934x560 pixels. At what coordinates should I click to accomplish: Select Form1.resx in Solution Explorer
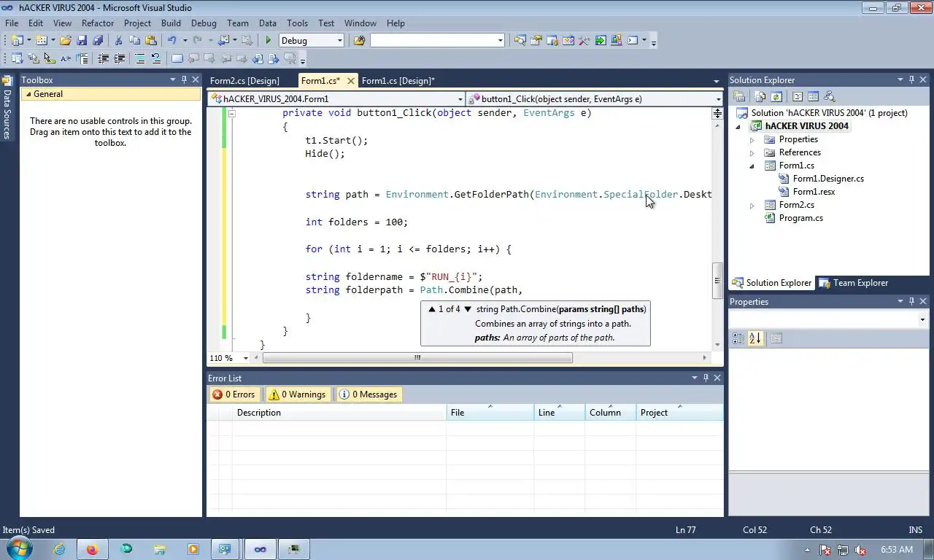[814, 192]
